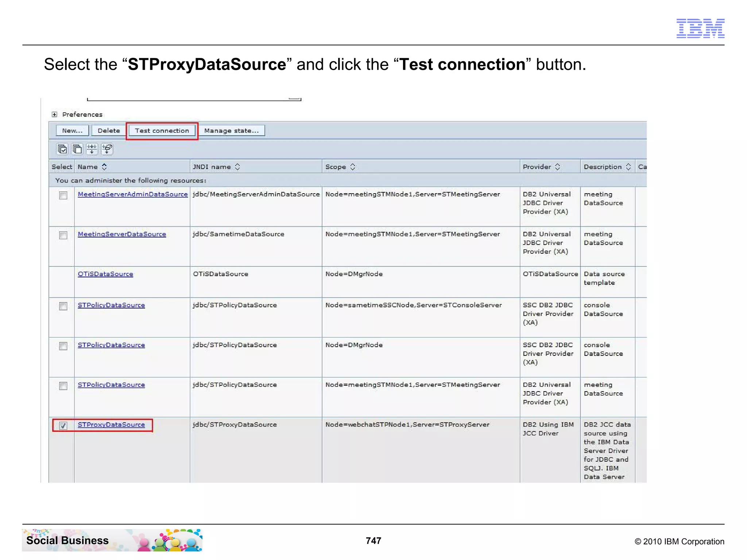Check STPolicyDataSource checkbox for console DMgrNode scope
Viewport: 747px width, 560px height.
(x=63, y=346)
